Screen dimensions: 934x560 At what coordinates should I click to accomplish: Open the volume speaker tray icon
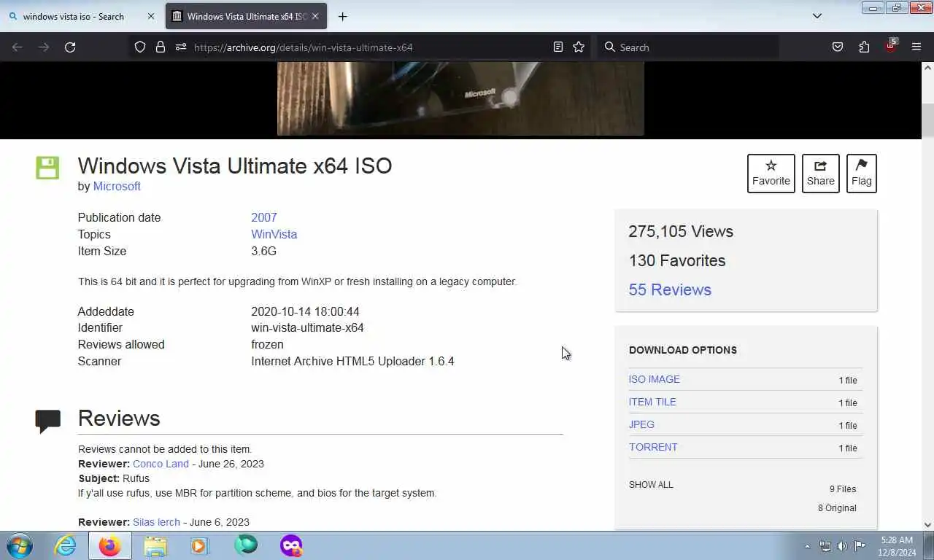[842, 546]
